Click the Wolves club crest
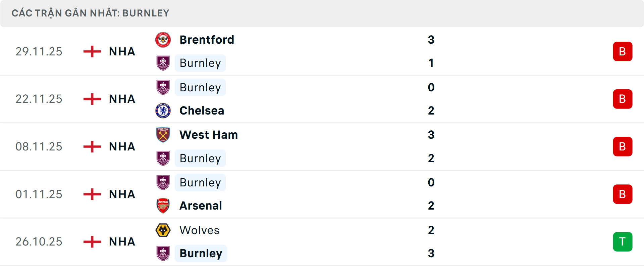Image resolution: width=644 pixels, height=266 pixels. coord(163,230)
